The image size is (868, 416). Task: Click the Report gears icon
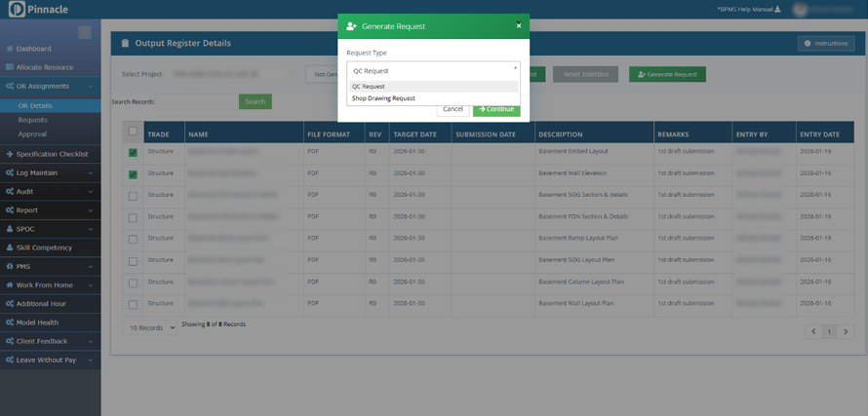10,210
